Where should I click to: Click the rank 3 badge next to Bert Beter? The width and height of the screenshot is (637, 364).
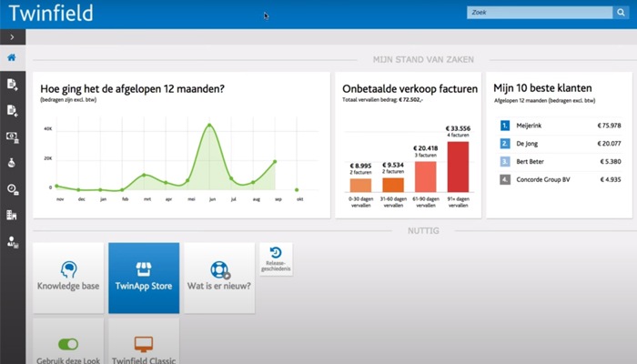tap(505, 161)
